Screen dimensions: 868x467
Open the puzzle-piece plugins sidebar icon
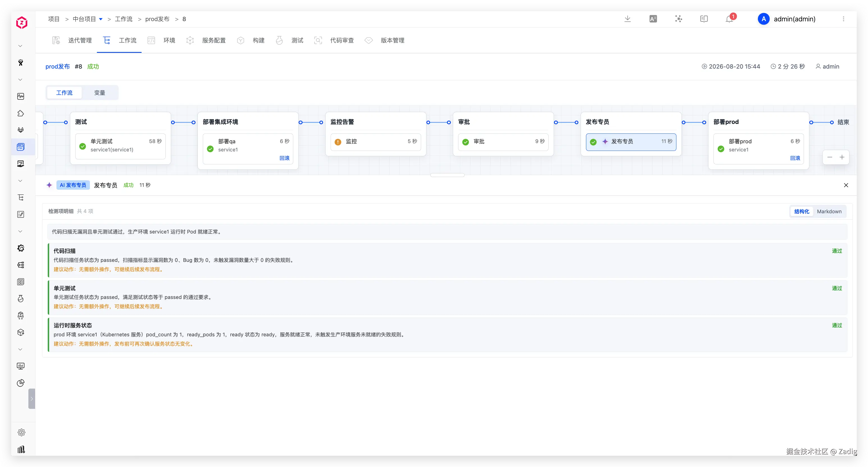pos(21,113)
